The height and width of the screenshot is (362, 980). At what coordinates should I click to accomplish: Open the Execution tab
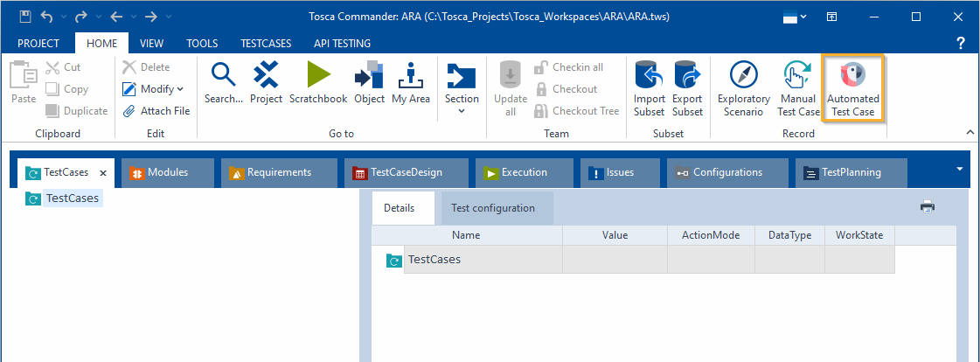524,172
